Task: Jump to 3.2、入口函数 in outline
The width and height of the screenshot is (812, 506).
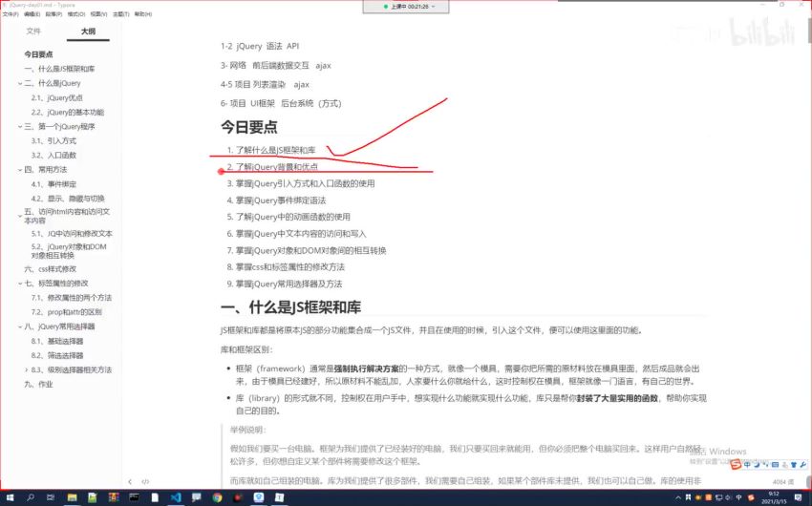Action: click(x=53, y=156)
